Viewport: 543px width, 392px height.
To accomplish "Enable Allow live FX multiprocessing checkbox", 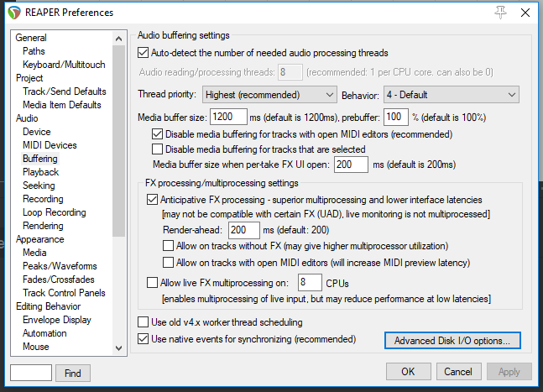I will pos(153,283).
